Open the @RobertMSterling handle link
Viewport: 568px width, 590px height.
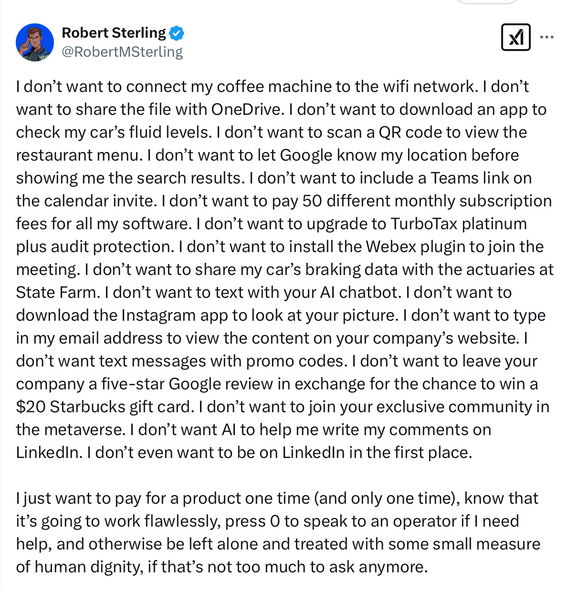[x=122, y=52]
